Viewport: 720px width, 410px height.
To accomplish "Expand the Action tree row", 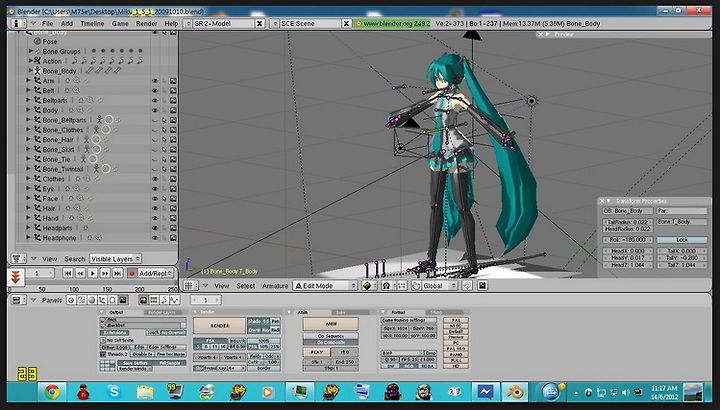I will coord(30,61).
